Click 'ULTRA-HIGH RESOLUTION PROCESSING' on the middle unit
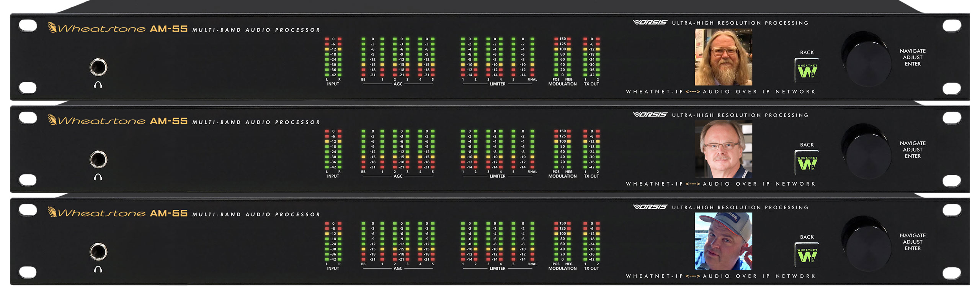The width and height of the screenshot is (980, 296). click(740, 115)
